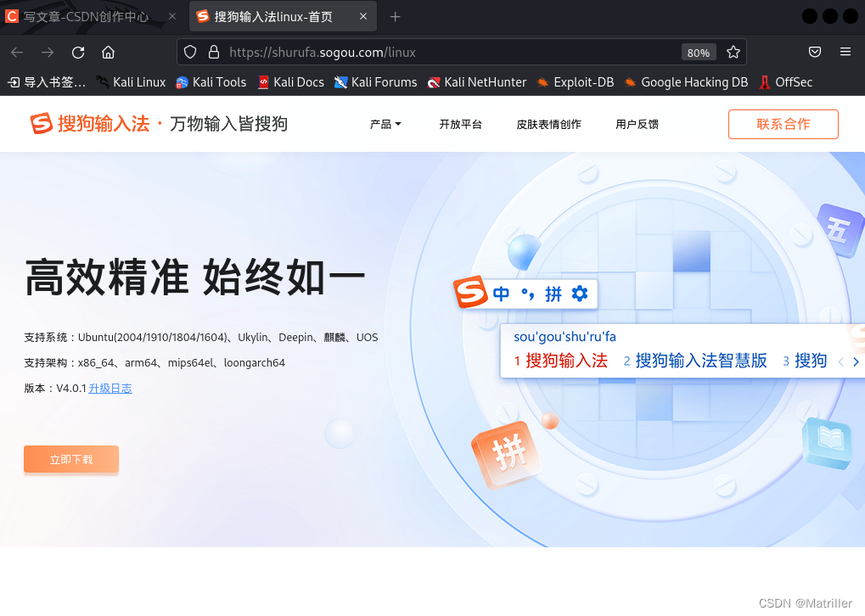Image resolution: width=865 pixels, height=616 pixels.
Task: Click the blue book keycap graphic
Action: 828,442
